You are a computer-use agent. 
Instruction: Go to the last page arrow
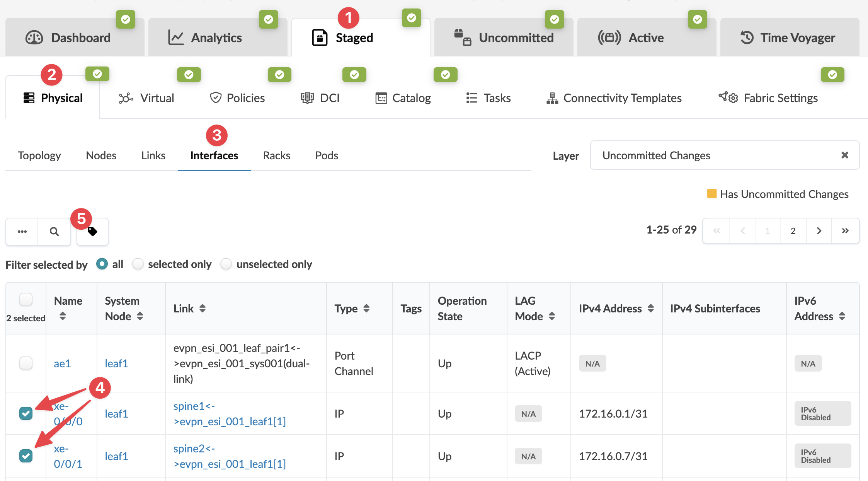(845, 231)
